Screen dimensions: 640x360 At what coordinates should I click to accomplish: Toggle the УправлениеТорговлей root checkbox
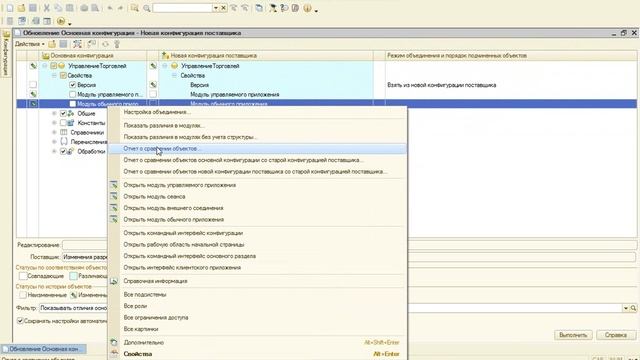53,66
